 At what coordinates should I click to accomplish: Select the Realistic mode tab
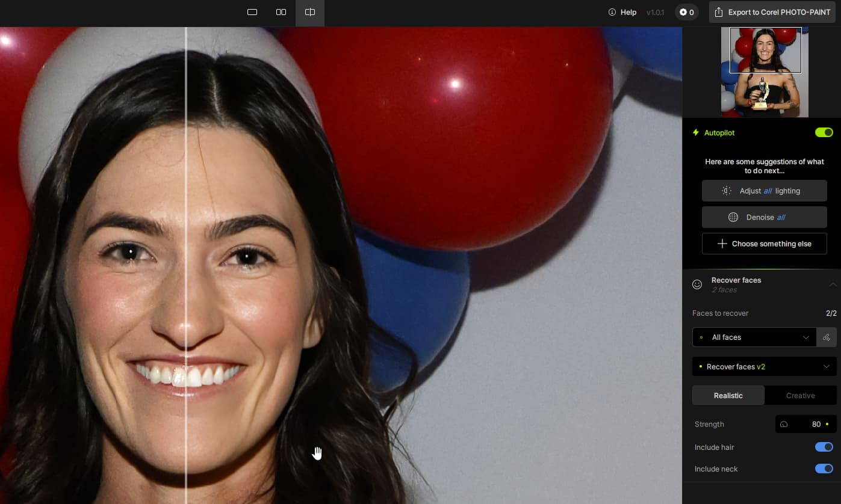[x=728, y=395]
